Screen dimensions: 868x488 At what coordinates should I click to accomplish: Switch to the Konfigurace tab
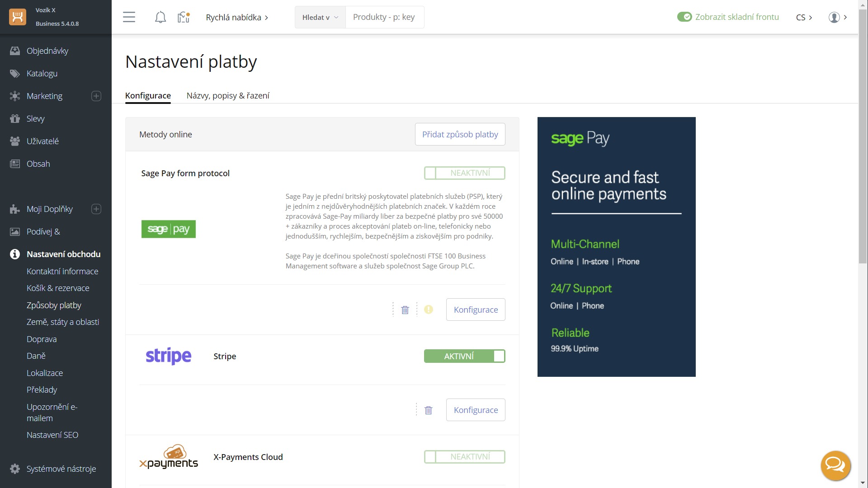coord(148,95)
